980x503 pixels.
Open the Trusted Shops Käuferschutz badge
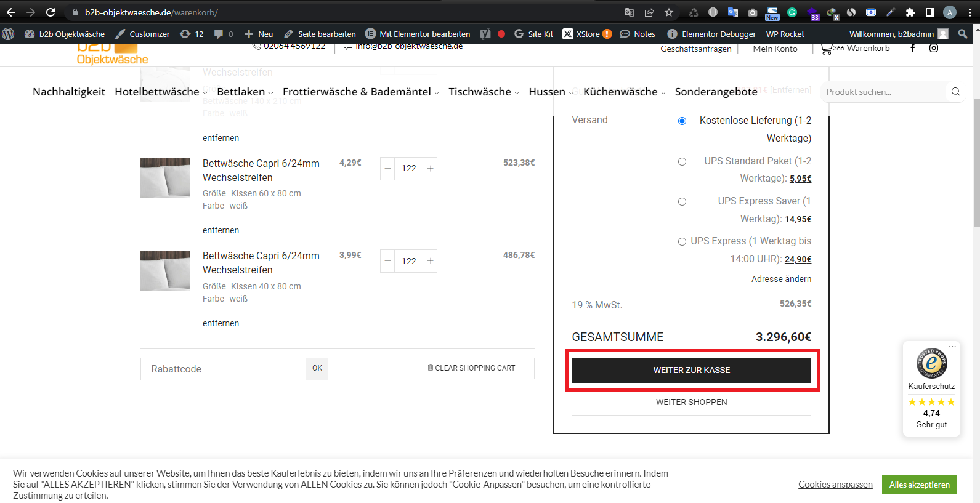click(x=931, y=389)
